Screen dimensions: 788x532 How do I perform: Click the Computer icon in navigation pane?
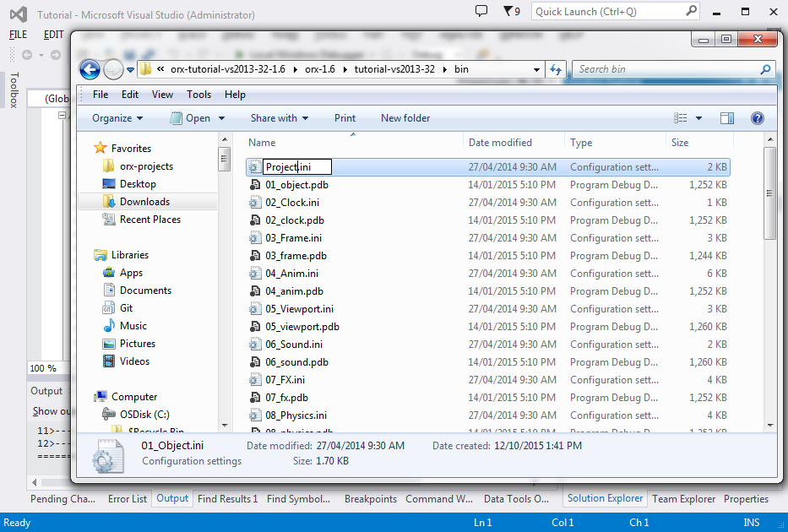(x=101, y=396)
